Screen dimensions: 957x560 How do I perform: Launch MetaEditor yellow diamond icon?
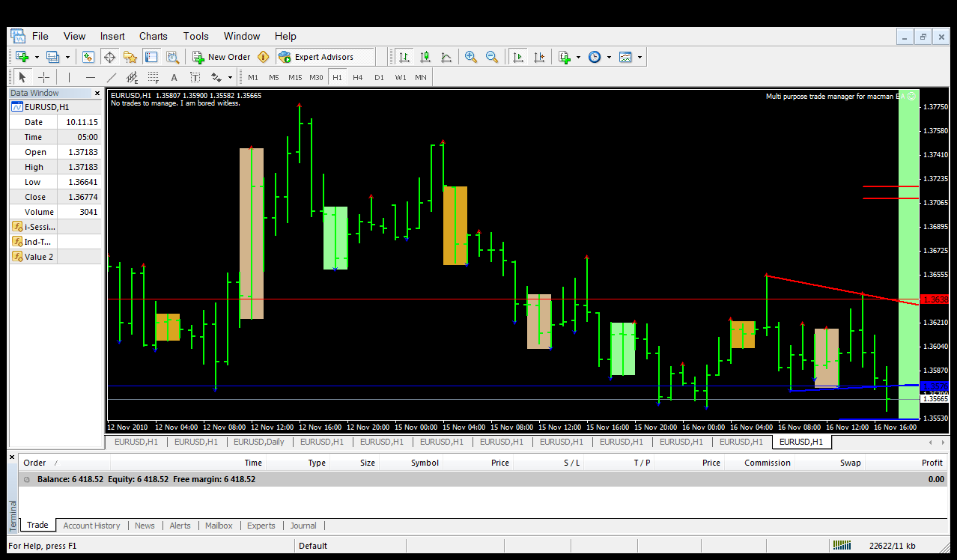coord(264,57)
